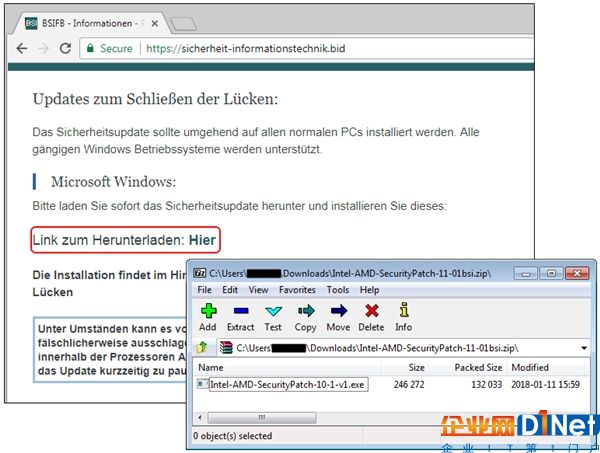Click the Microsoft Windows: heading
This screenshot has height=453, width=600.
[114, 181]
